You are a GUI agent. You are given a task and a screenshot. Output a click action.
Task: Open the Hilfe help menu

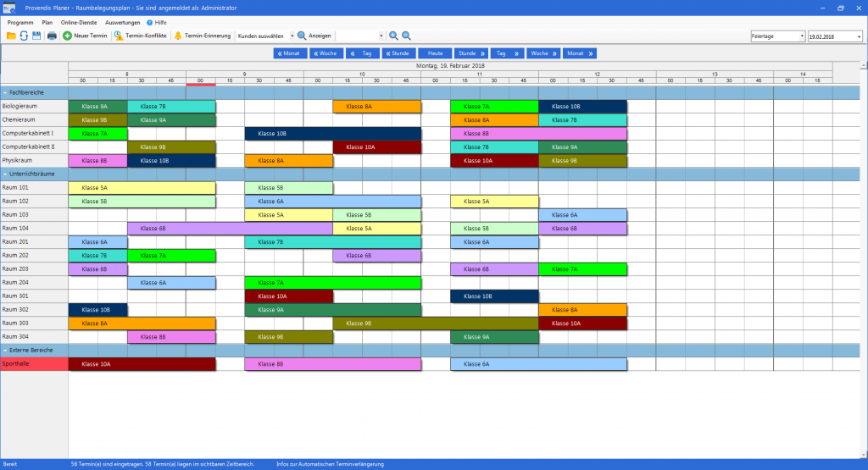(157, 23)
